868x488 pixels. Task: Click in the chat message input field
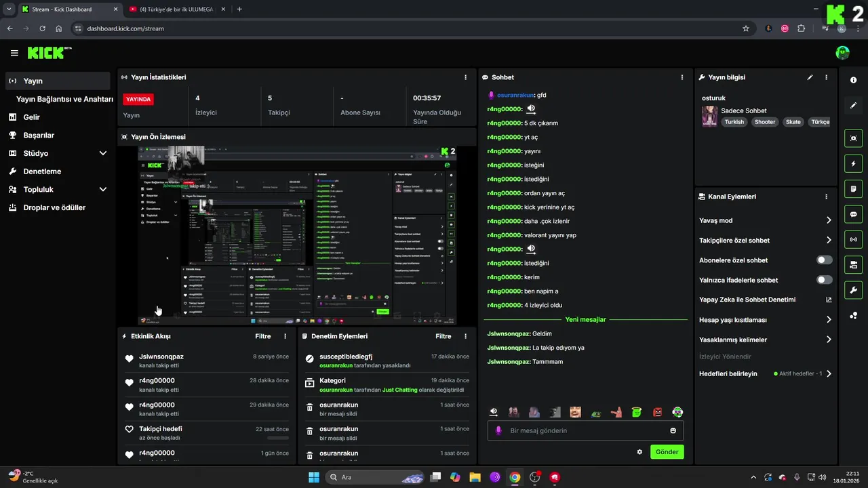click(585, 430)
